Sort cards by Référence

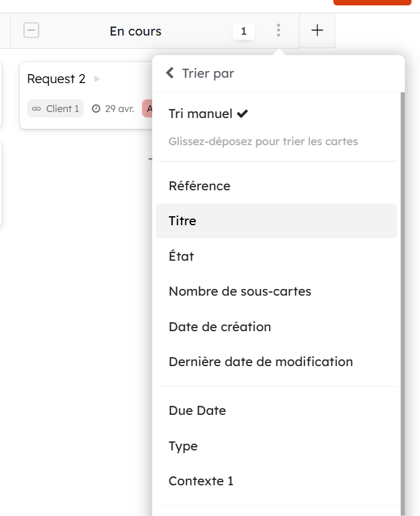point(199,186)
